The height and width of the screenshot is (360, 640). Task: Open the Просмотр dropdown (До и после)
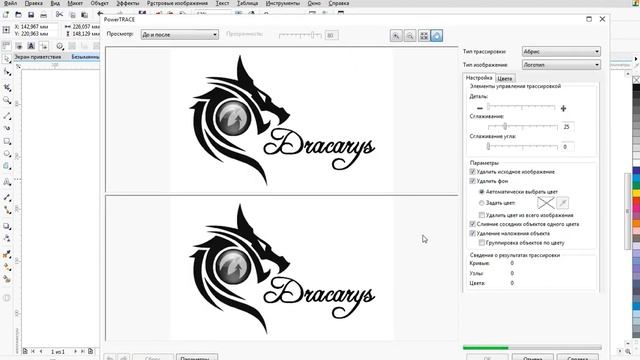179,35
